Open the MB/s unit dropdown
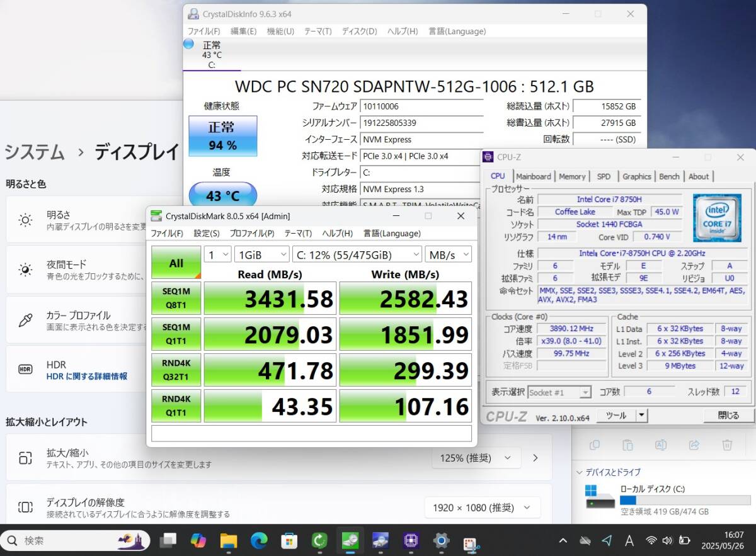This screenshot has height=556, width=756. pyautogui.click(x=448, y=254)
